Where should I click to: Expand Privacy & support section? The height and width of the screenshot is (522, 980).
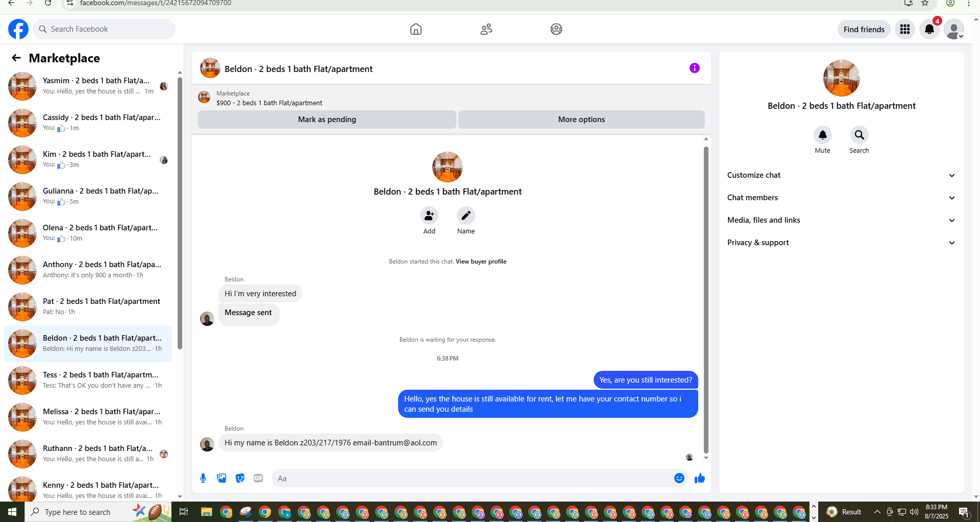click(x=842, y=243)
